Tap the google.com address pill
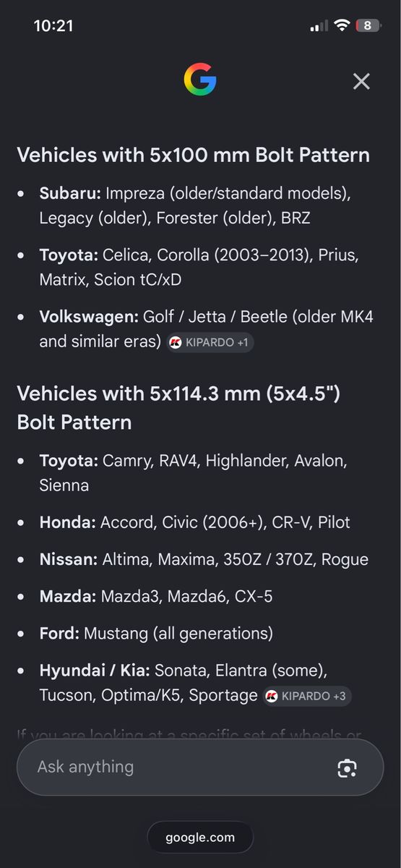Screen dimensions: 401x868 [x=200, y=838]
